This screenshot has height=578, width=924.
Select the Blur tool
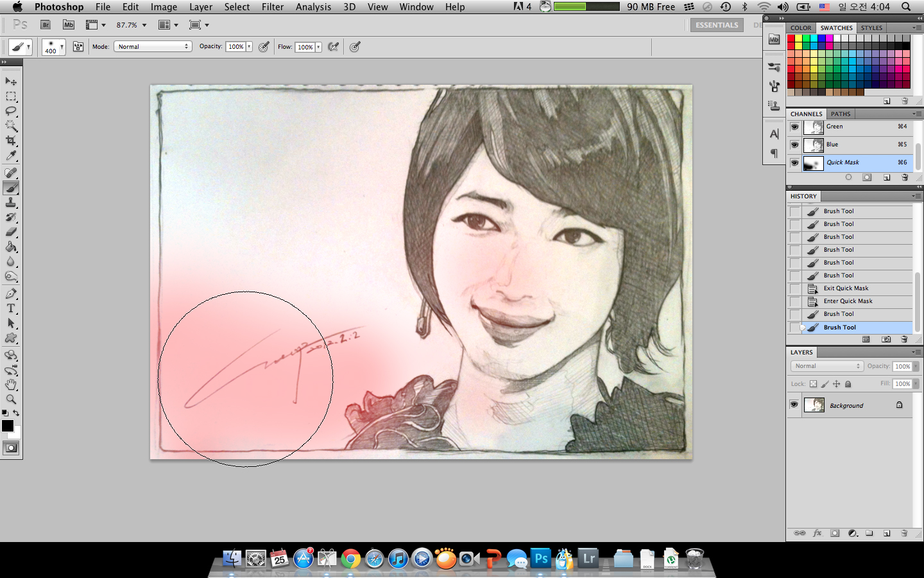(11, 261)
